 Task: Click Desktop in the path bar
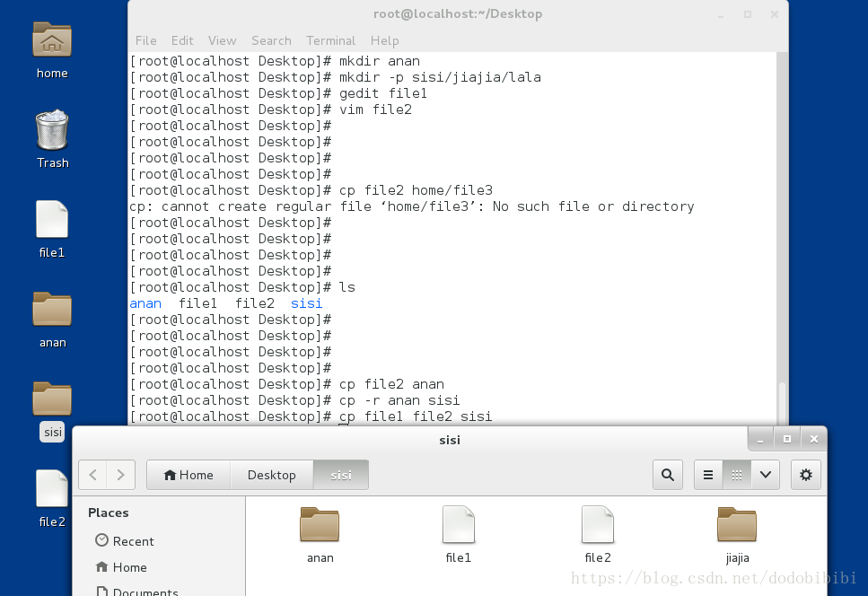tap(272, 475)
